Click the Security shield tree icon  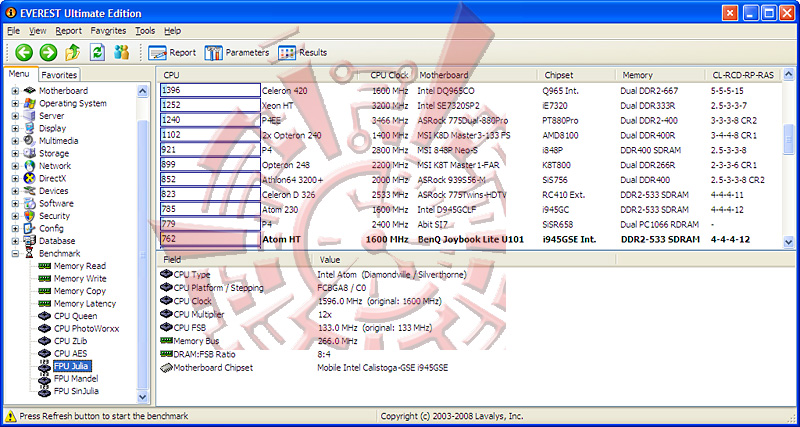pos(30,216)
